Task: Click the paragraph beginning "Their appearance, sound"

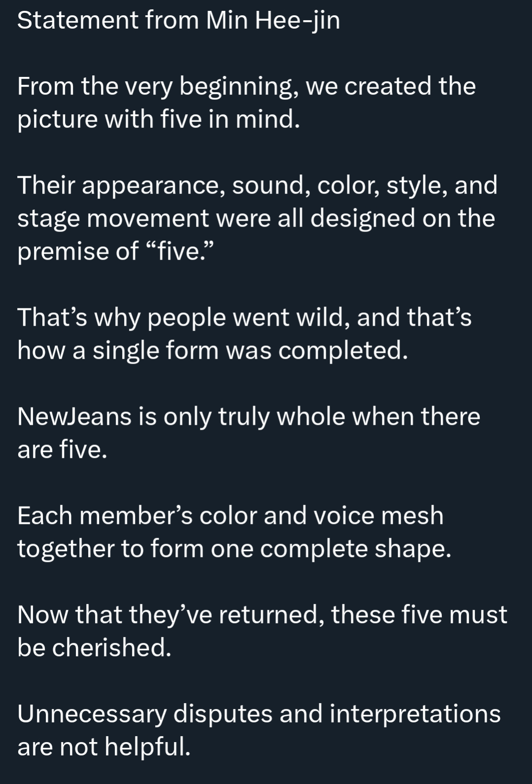Action: click(x=256, y=218)
